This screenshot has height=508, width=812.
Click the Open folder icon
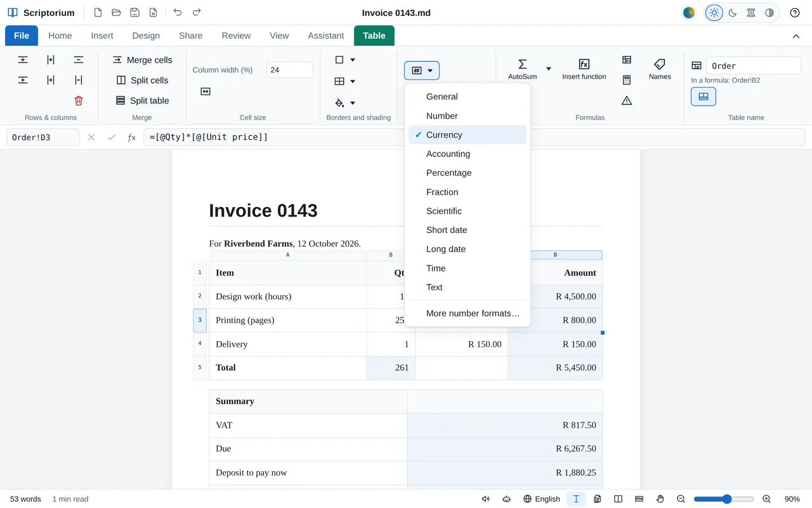pos(116,13)
